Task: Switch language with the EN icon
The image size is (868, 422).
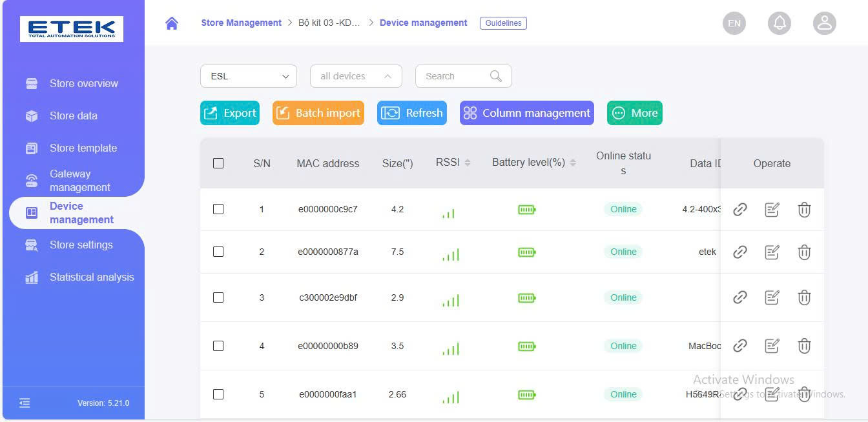Action: click(734, 23)
